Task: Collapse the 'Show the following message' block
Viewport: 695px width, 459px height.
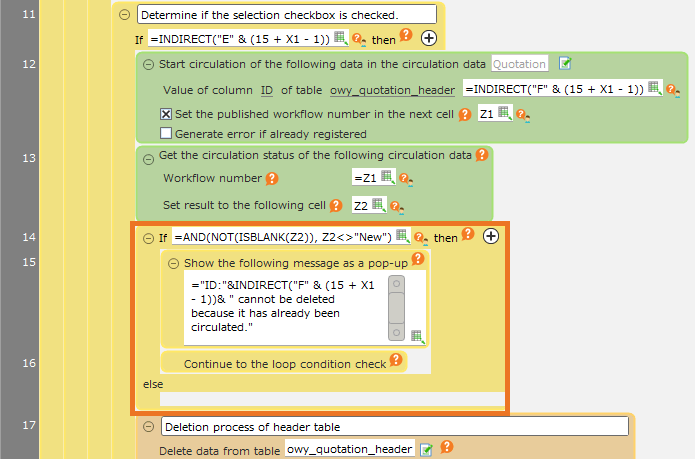Action: [173, 263]
